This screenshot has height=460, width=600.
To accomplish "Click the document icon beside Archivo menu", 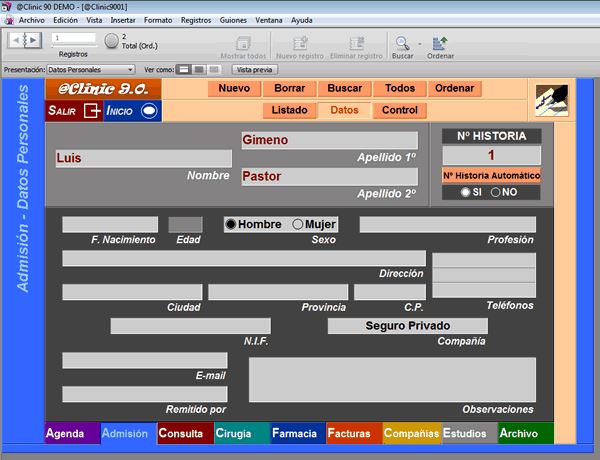I will point(9,20).
